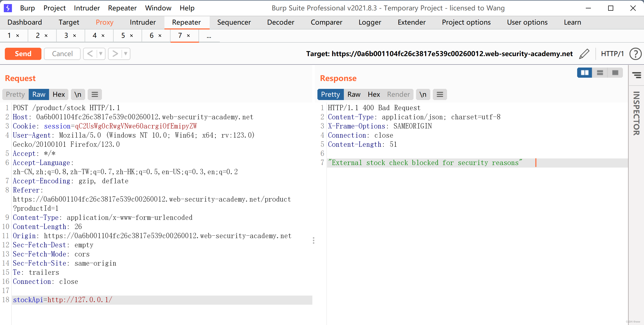Open request pane hamburger options menu
Screen dimensions: 644x325
95,94
